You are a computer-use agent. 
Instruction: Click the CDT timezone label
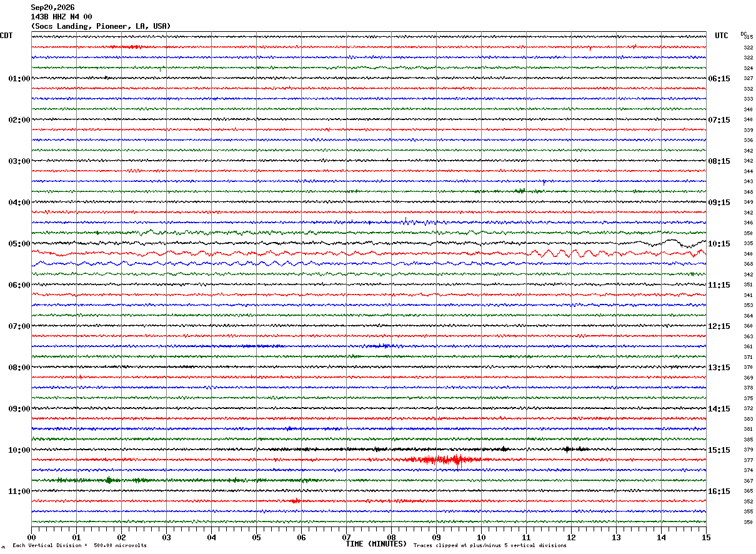pyautogui.click(x=6, y=36)
